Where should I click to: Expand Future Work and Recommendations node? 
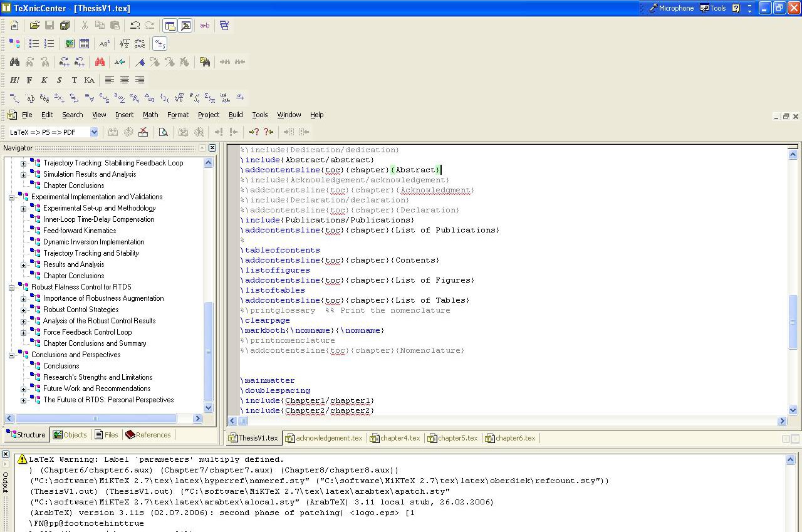[24, 389]
